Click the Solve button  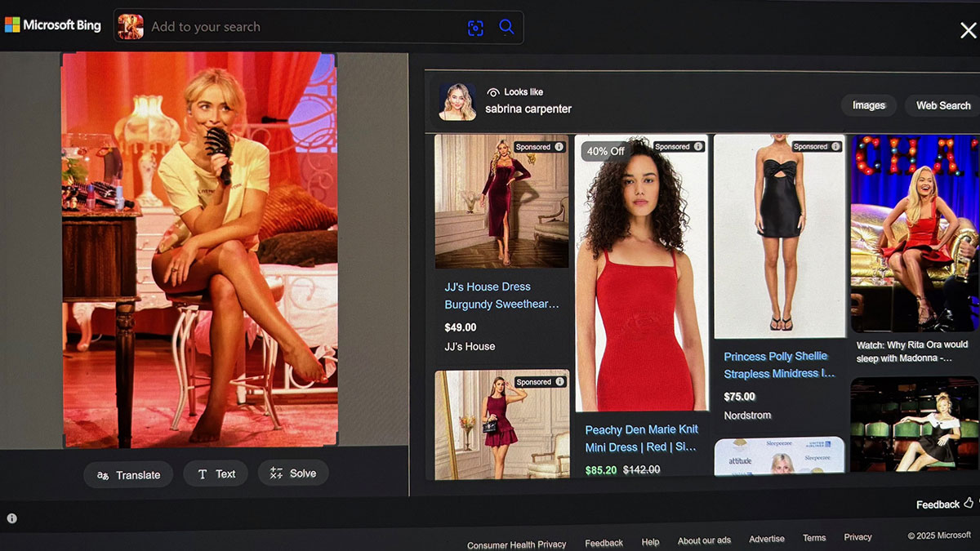(292, 473)
